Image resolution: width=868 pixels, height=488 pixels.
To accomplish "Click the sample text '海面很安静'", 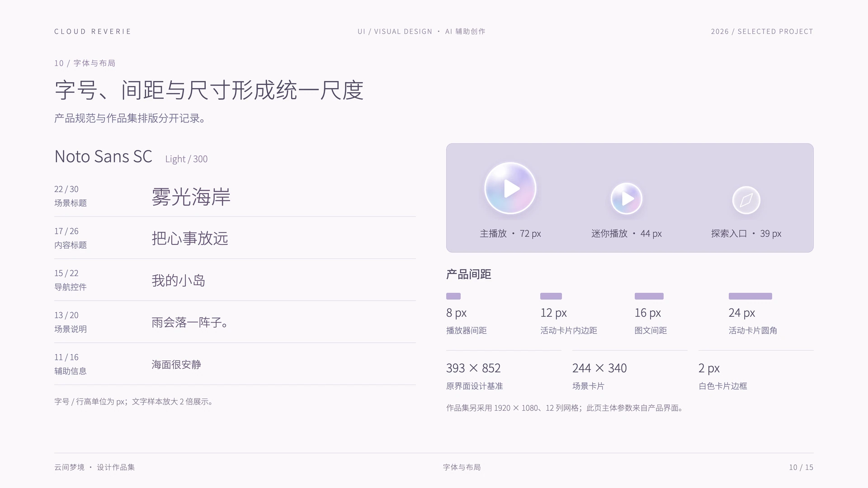I will point(176,365).
